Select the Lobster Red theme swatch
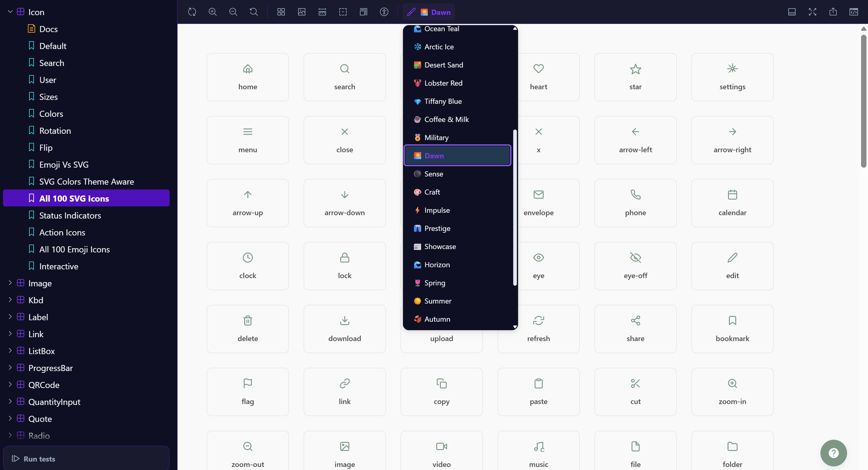 coord(443,83)
